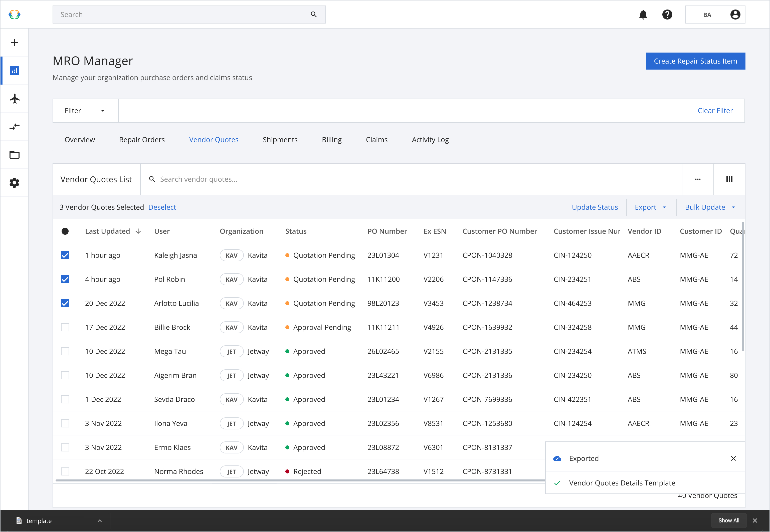Click PO number 23L01304
770x532 pixels.
point(383,255)
